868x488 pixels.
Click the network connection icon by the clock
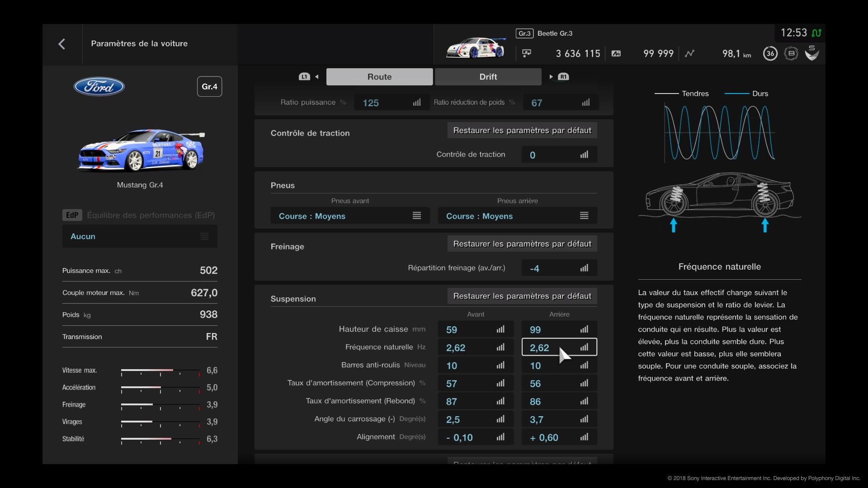816,33
